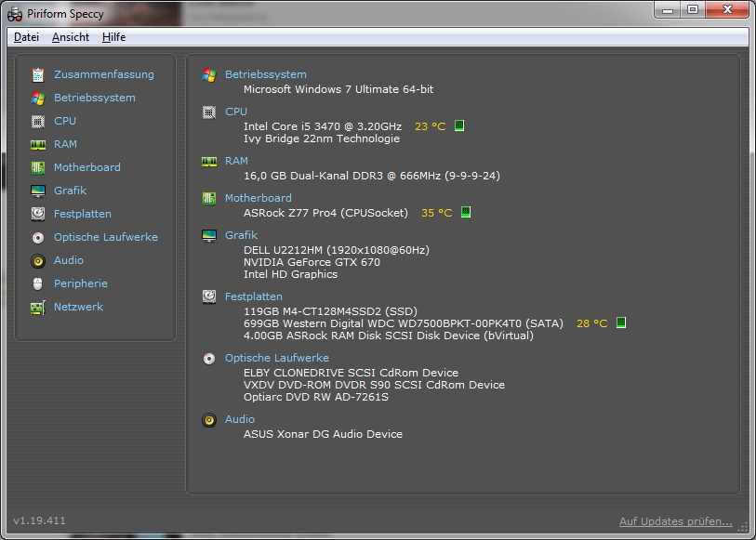
Task: Click green CPU temperature indicator next to 23 °C
Action: pyautogui.click(x=459, y=125)
